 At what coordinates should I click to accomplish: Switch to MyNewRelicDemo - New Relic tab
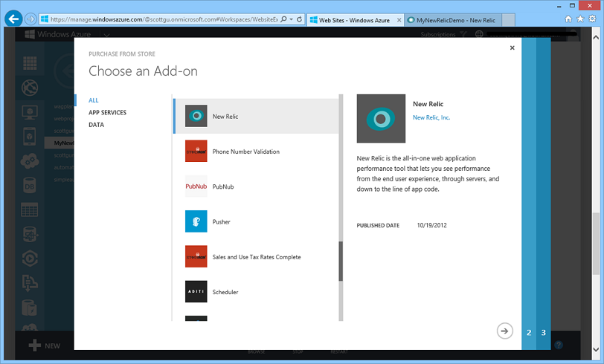pyautogui.click(x=453, y=20)
